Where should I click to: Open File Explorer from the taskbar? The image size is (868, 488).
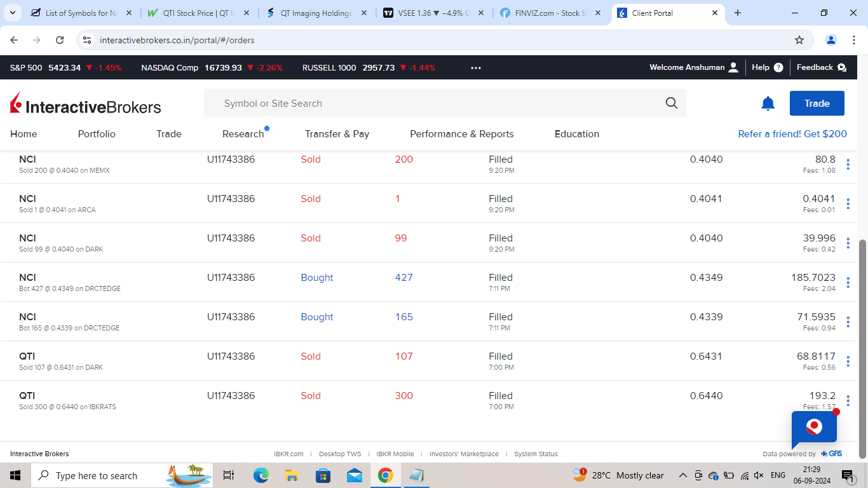click(292, 475)
